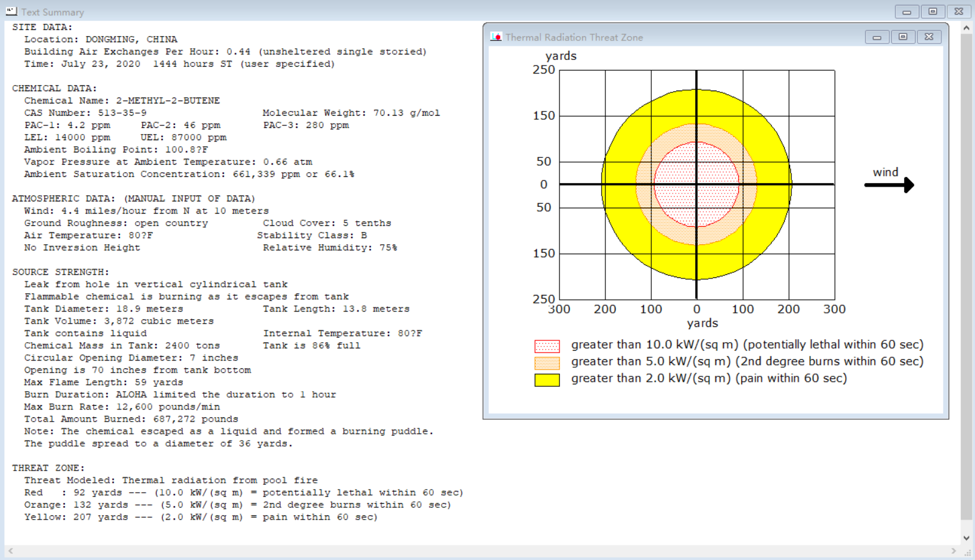
Task: Click the horizontal scrollbar left arrow
Action: tap(10, 551)
